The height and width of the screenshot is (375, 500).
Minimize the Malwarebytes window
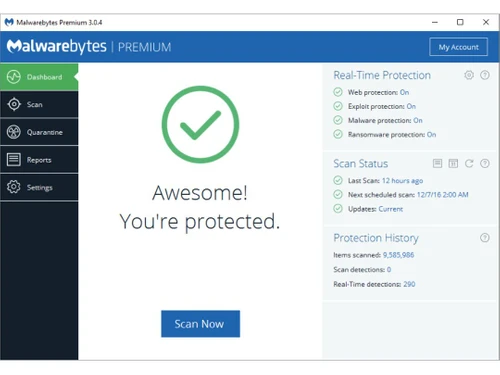435,22
